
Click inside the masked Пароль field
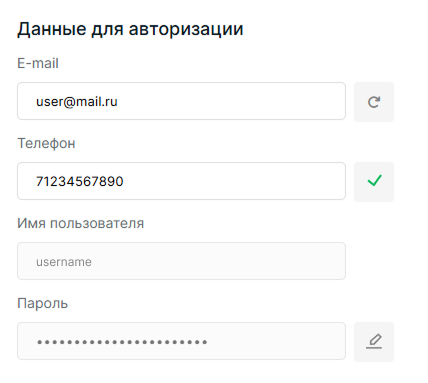(181, 341)
